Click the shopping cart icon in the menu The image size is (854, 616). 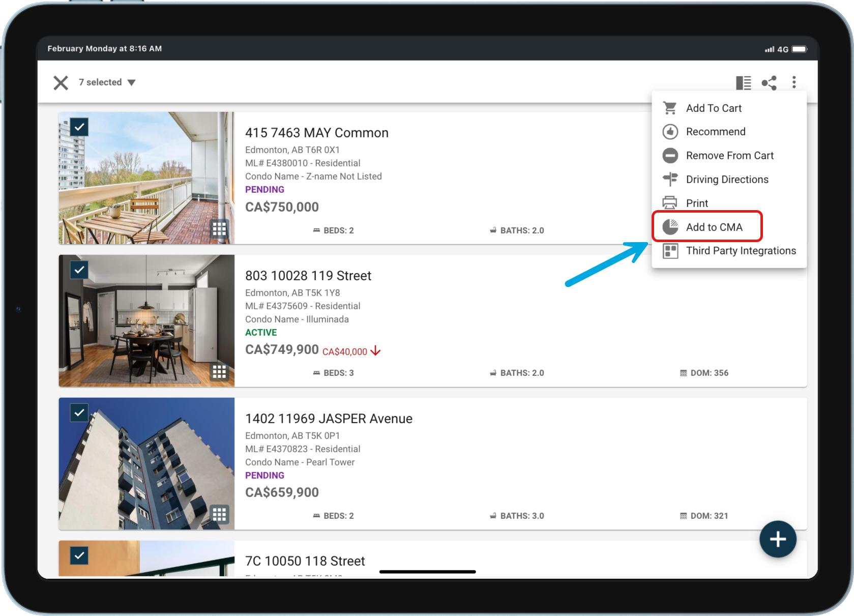coord(670,108)
